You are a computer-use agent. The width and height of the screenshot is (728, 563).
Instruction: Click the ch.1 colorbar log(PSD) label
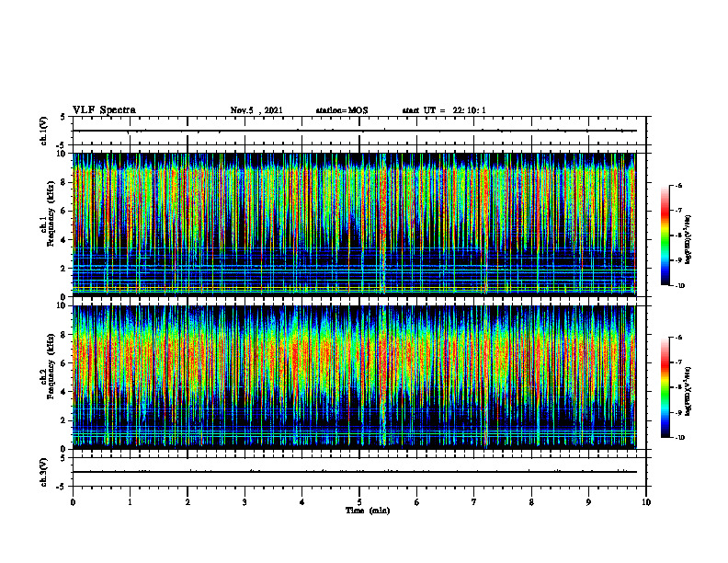tap(688, 240)
